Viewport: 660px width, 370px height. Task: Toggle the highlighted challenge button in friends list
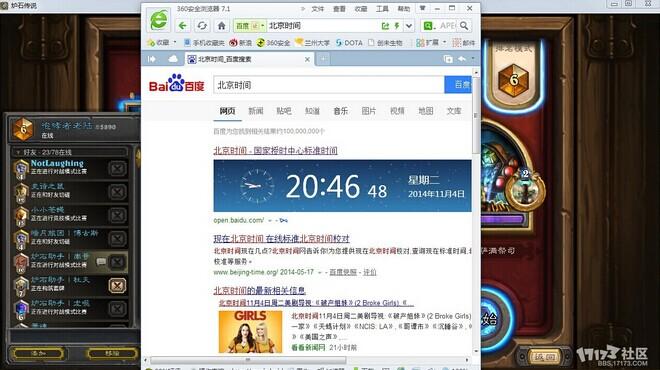[x=117, y=285]
